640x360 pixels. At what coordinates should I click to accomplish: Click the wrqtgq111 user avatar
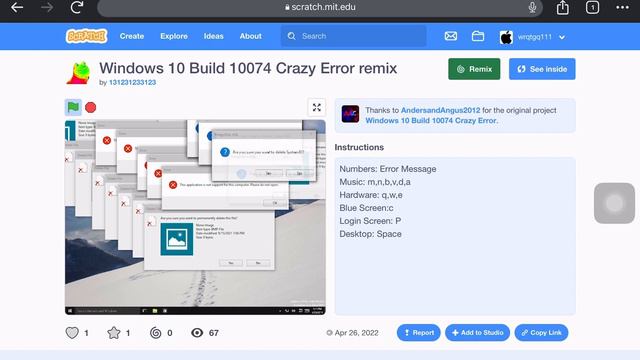[x=506, y=37]
